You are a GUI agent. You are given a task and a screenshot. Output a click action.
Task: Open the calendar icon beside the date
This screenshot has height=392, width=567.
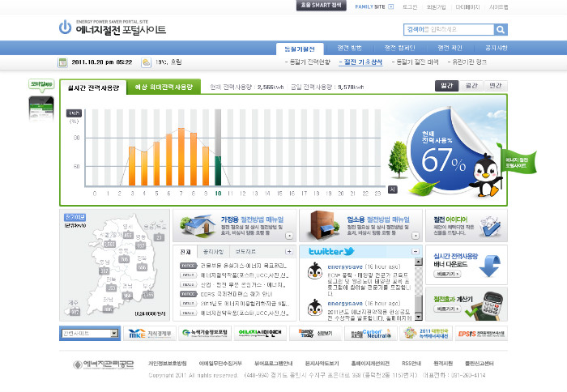tap(62, 62)
